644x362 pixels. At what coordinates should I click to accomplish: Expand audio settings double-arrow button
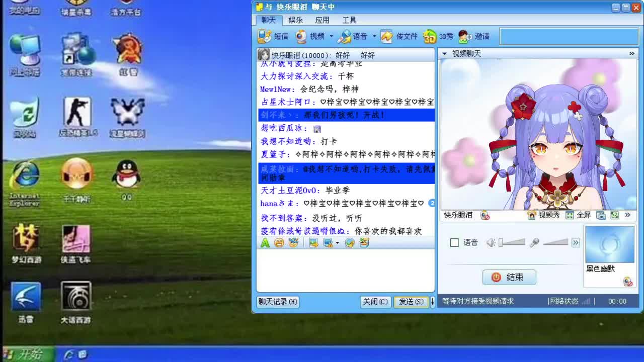[x=576, y=243]
